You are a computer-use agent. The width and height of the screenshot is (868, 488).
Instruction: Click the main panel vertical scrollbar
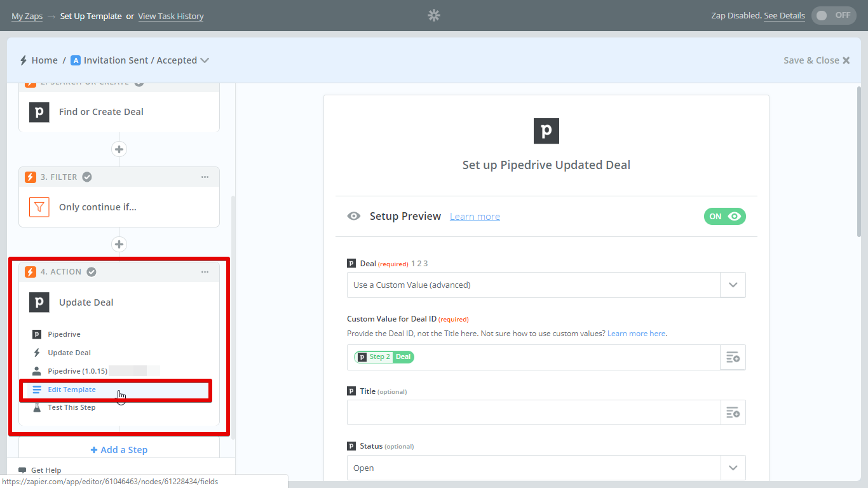(x=858, y=161)
